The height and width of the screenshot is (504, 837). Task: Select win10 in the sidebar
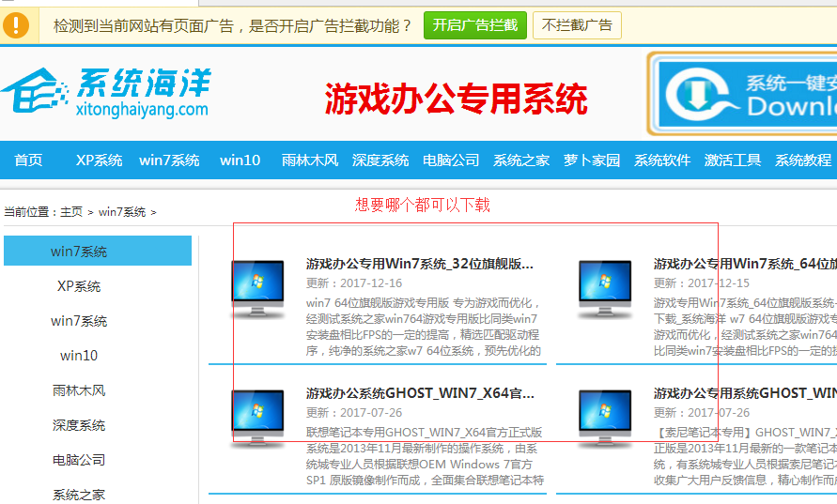click(x=79, y=355)
